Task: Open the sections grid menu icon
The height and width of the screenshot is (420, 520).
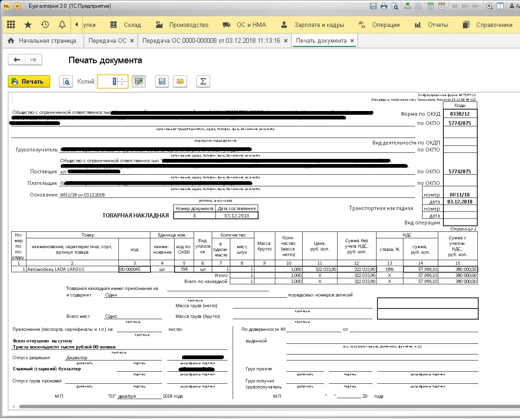Action: tap(11, 24)
